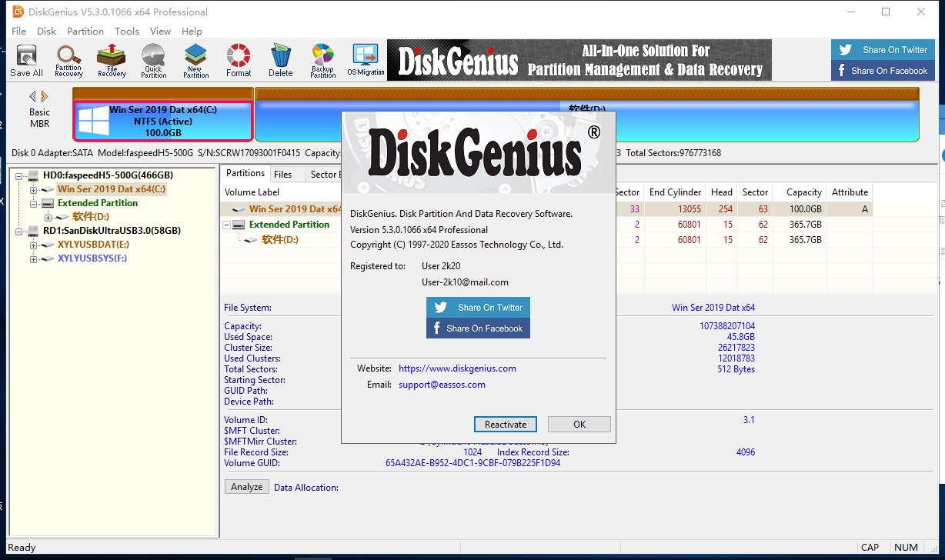Viewport: 945px width, 560px height.
Task: Switch to the Files tab
Action: (x=283, y=175)
